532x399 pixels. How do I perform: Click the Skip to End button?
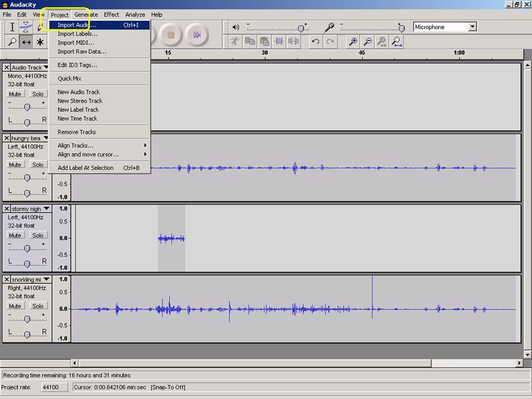(197, 34)
